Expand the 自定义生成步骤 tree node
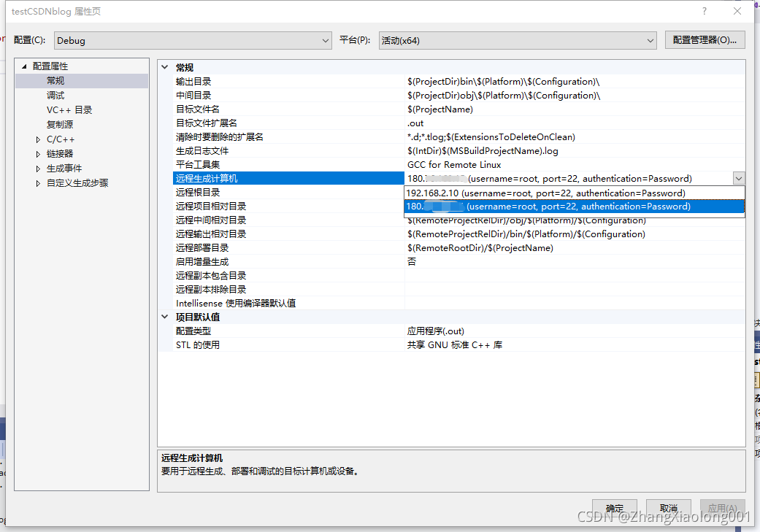Screen dimensions: 760x532 tap(38, 183)
